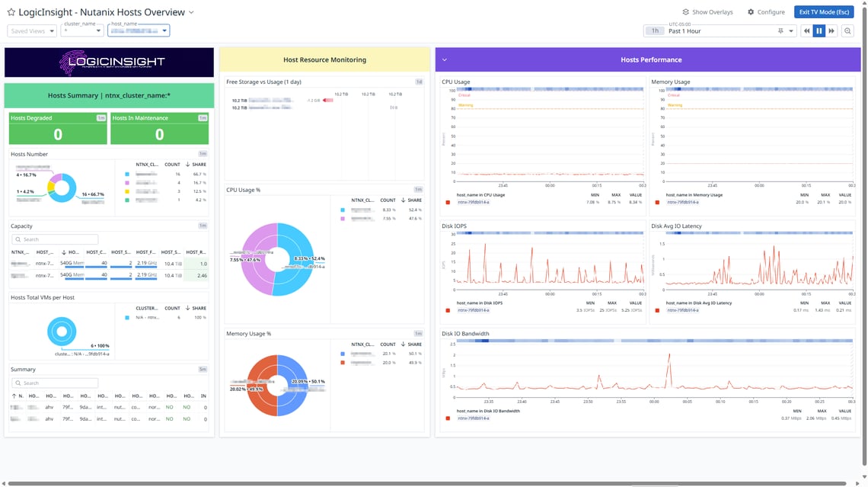The image size is (868, 487).
Task: Sort Memory Usage % table by SHARE arrow
Action: [403, 344]
